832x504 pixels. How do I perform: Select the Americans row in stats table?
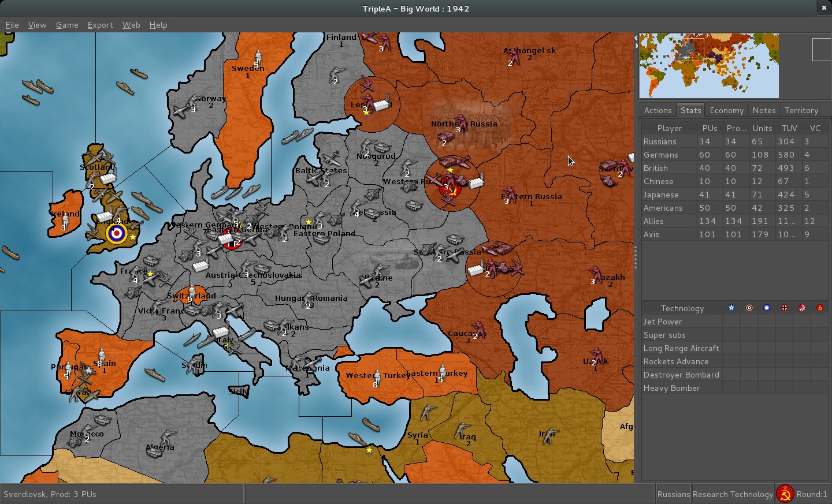click(x=735, y=208)
